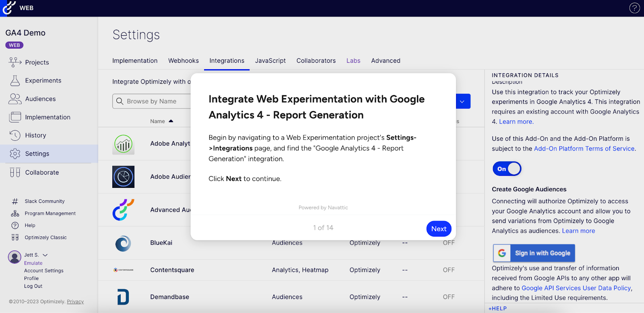Click the Optimizely logo in top bar

pyautogui.click(x=8, y=8)
